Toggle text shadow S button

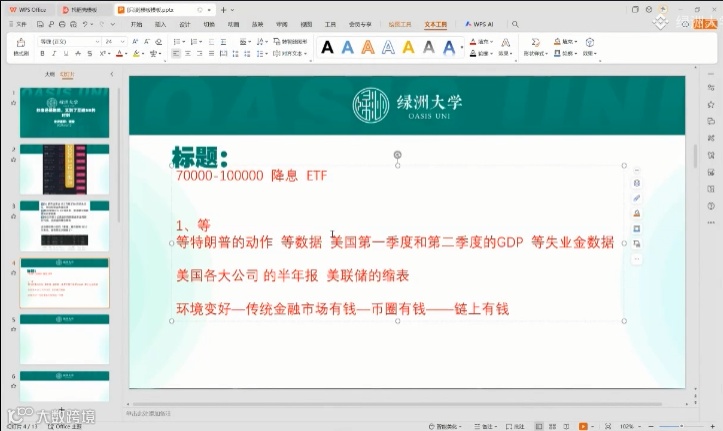(90, 54)
